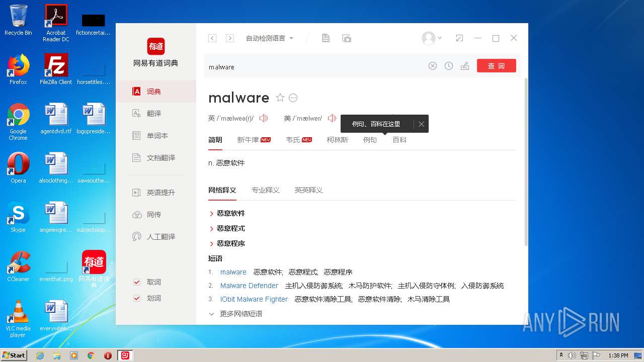Viewport: 644px width, 362px height.
Task: Open the malware phrase link
Action: pos(233,272)
